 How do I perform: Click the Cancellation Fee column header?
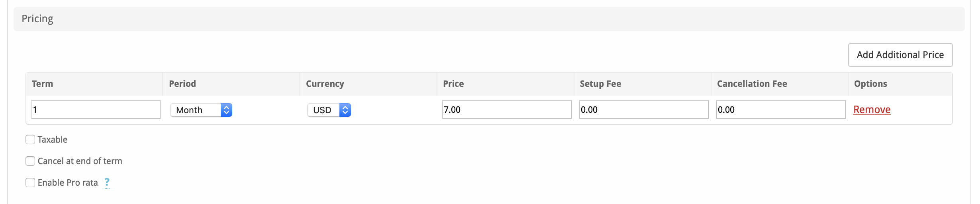752,84
